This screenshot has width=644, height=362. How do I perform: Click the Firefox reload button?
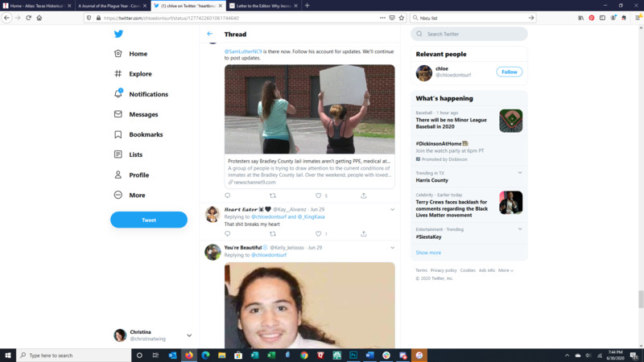point(28,17)
